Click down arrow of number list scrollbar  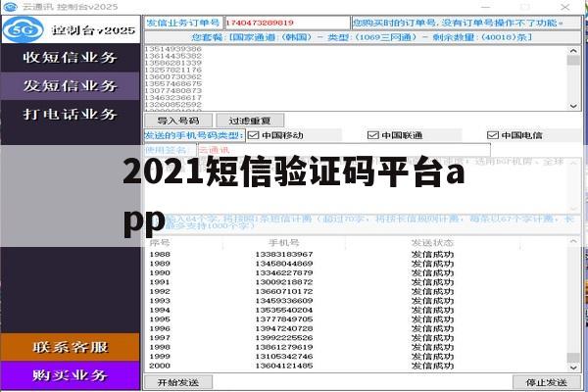point(573,106)
